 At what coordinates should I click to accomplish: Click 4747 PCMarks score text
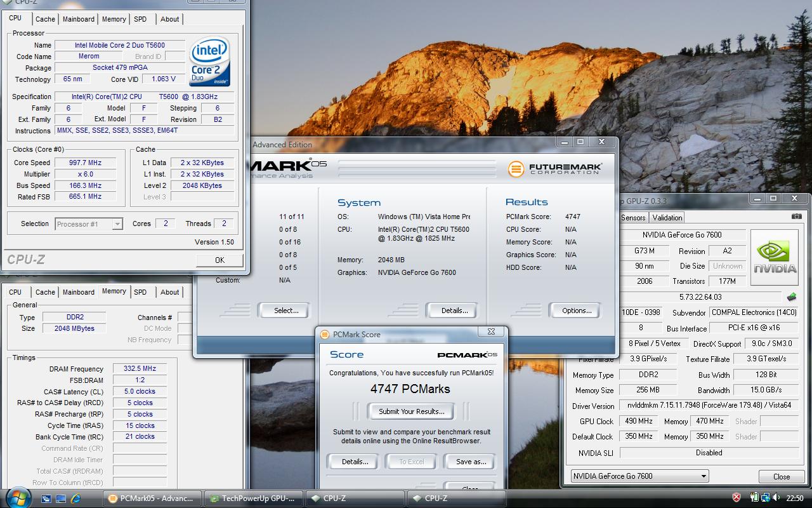click(410, 389)
